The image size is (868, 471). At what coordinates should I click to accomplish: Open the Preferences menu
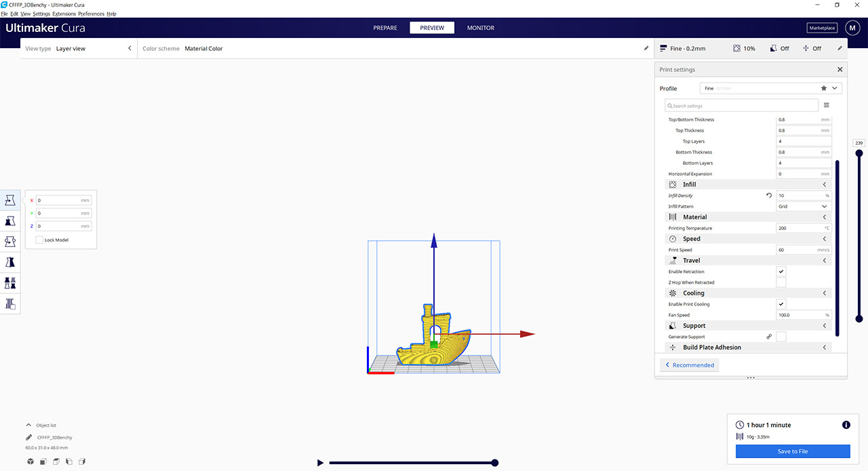tap(92, 14)
